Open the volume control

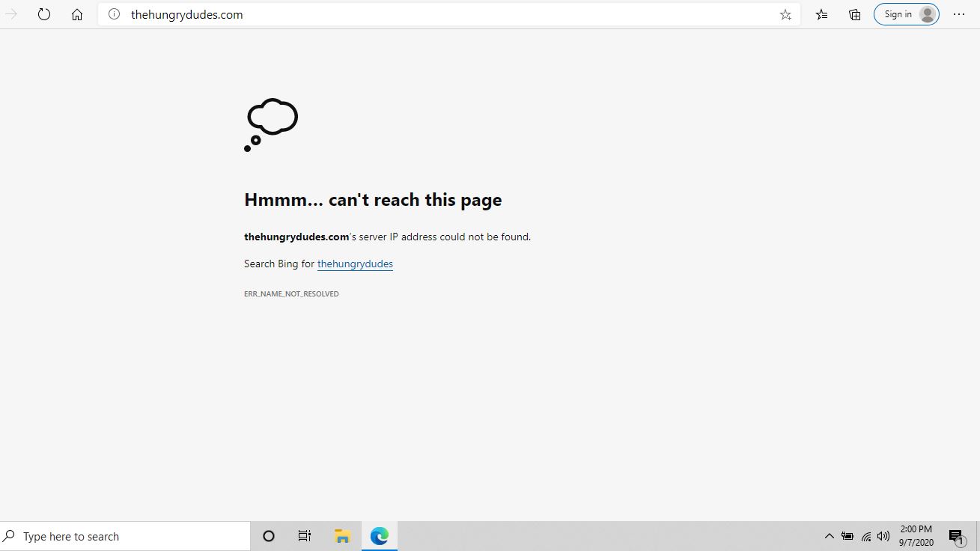click(x=883, y=536)
